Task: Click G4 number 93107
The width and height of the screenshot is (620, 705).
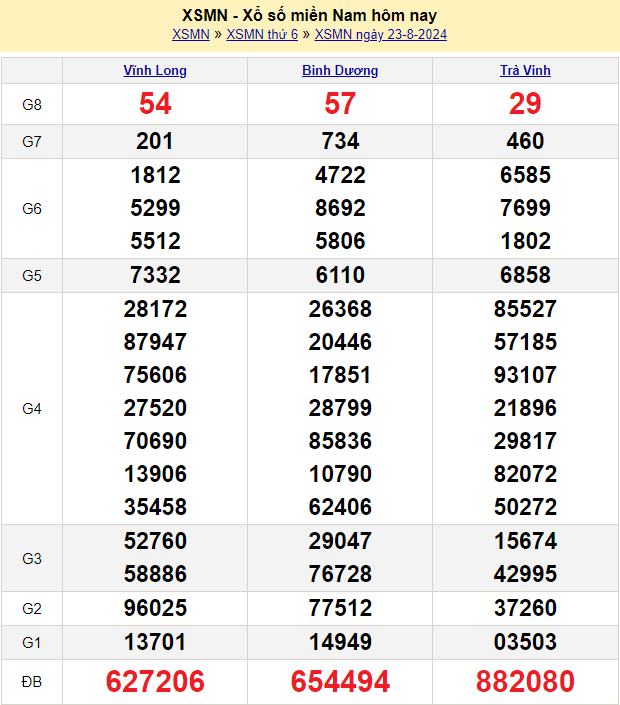Action: click(525, 375)
